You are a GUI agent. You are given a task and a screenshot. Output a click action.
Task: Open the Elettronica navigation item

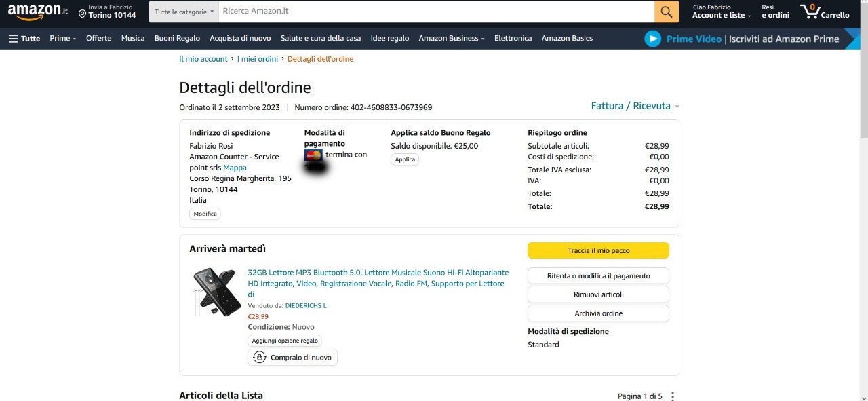[513, 39]
